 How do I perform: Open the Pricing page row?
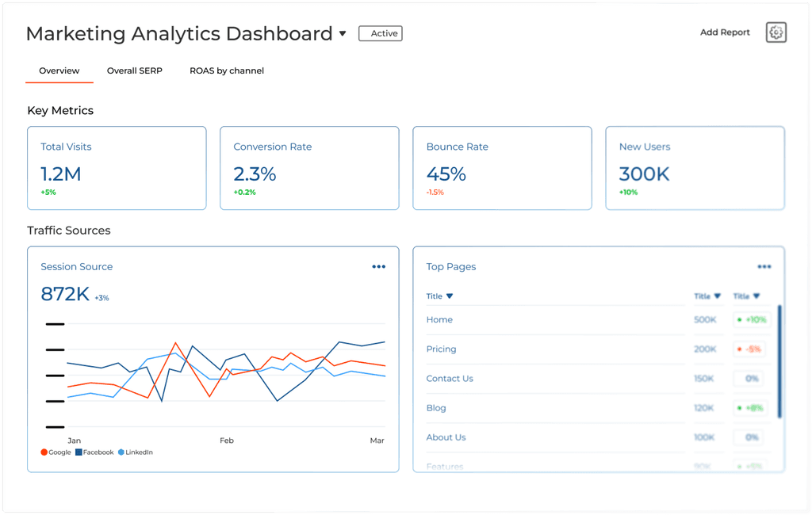click(441, 349)
